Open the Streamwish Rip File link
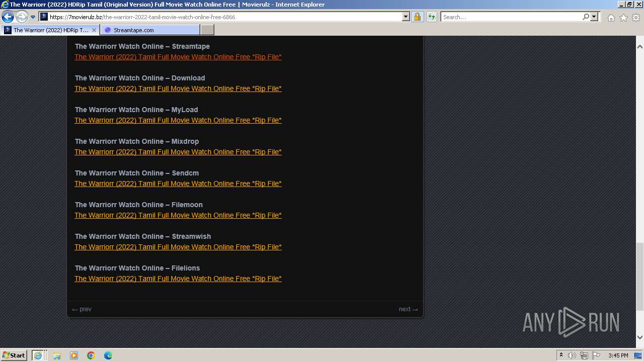This screenshot has height=362, width=644. click(x=178, y=247)
